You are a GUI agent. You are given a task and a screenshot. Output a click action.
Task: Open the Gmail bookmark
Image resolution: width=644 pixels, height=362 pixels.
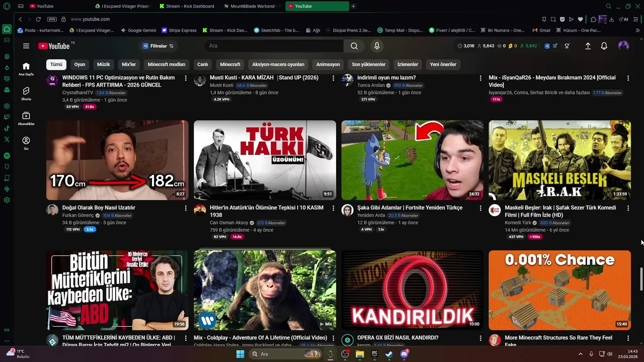coord(541,30)
